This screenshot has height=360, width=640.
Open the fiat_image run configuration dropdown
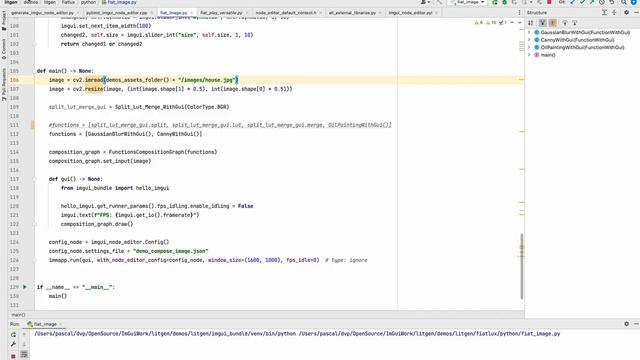pyautogui.click(x=467, y=2)
